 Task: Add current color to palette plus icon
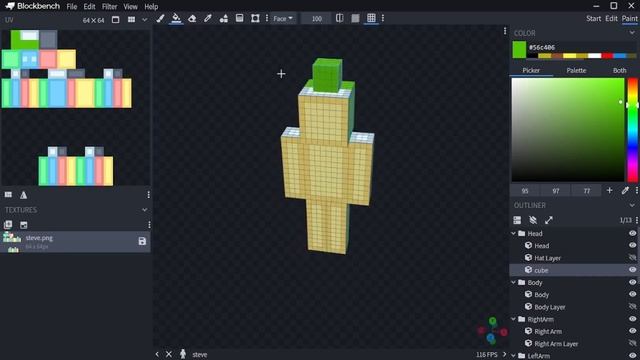[609, 191]
